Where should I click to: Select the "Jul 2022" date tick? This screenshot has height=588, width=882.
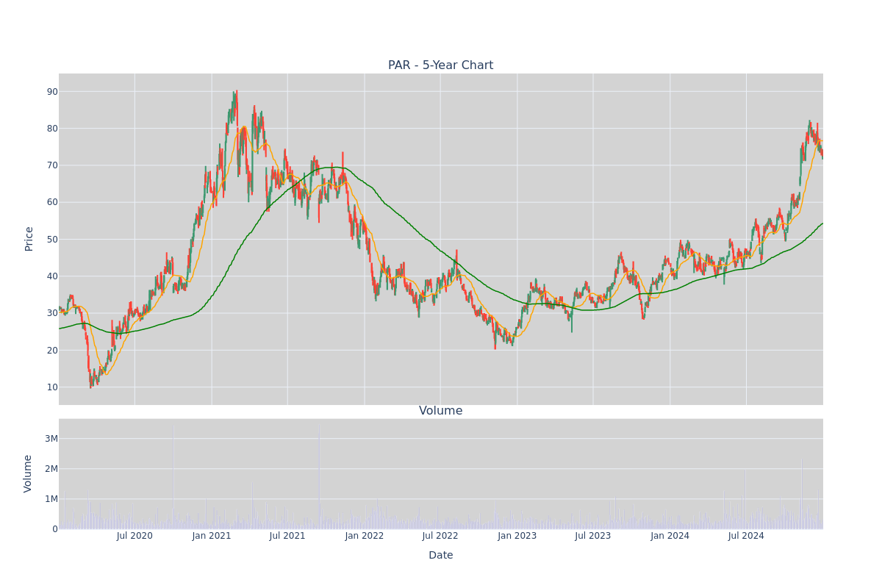(x=440, y=536)
